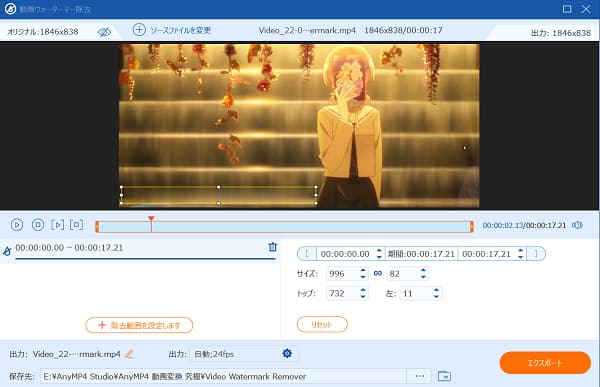
Task: Click the timeline end handle
Action: 472,226
